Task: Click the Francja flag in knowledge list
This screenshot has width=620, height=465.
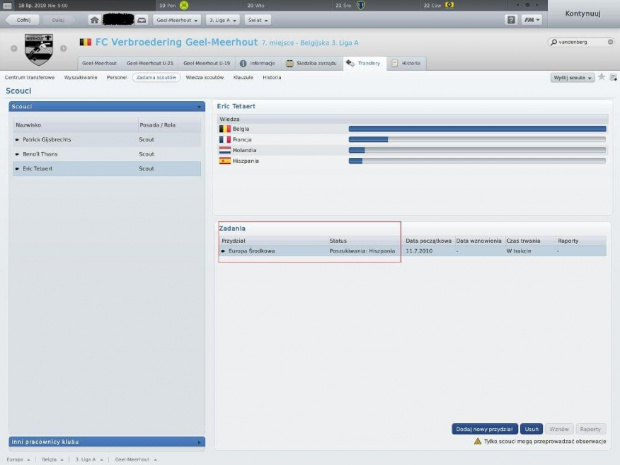Action: coord(225,140)
